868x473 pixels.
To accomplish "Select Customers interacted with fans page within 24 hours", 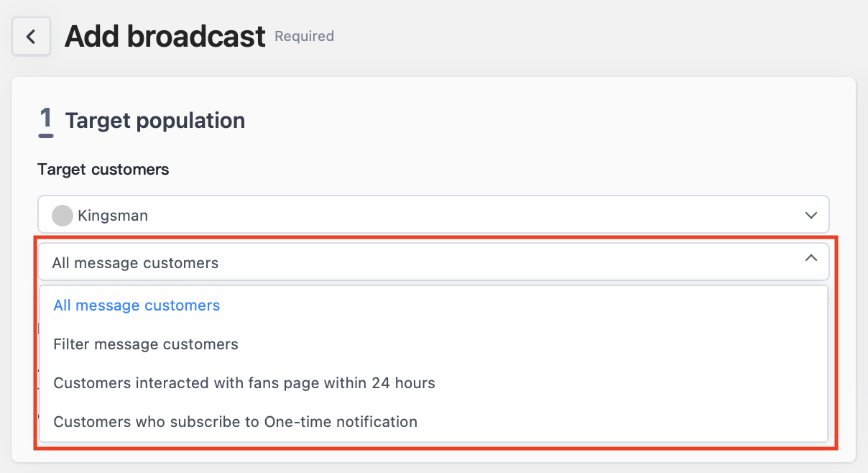I will [x=433, y=383].
